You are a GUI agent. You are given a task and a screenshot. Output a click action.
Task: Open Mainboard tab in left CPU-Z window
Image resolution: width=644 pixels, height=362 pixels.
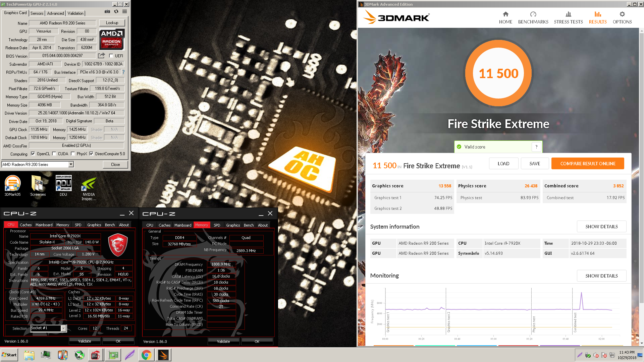tap(44, 225)
